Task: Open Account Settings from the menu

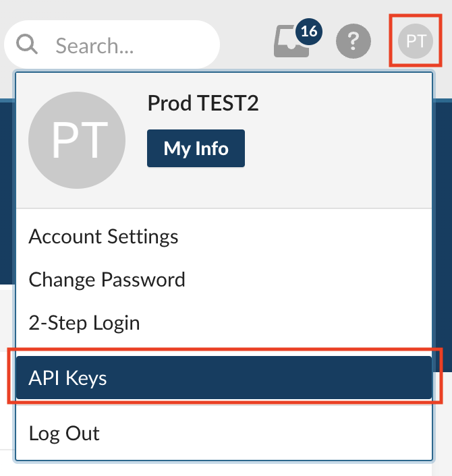Action: (103, 237)
